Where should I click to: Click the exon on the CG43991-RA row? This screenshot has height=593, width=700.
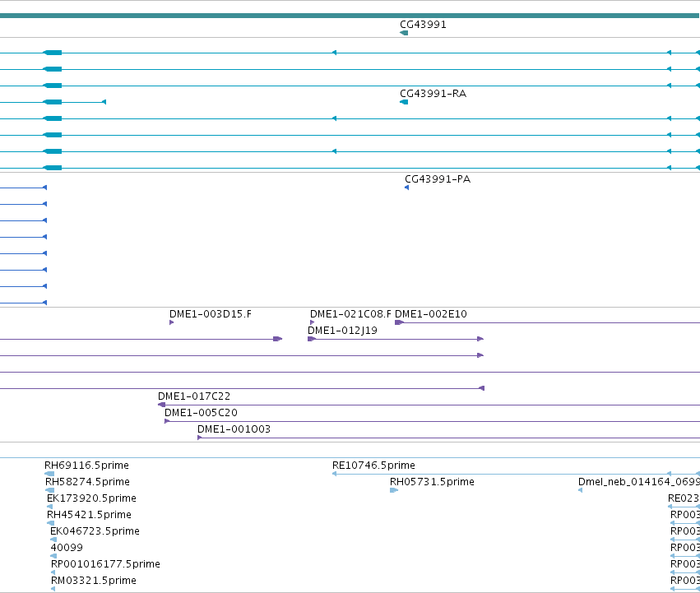(x=52, y=102)
